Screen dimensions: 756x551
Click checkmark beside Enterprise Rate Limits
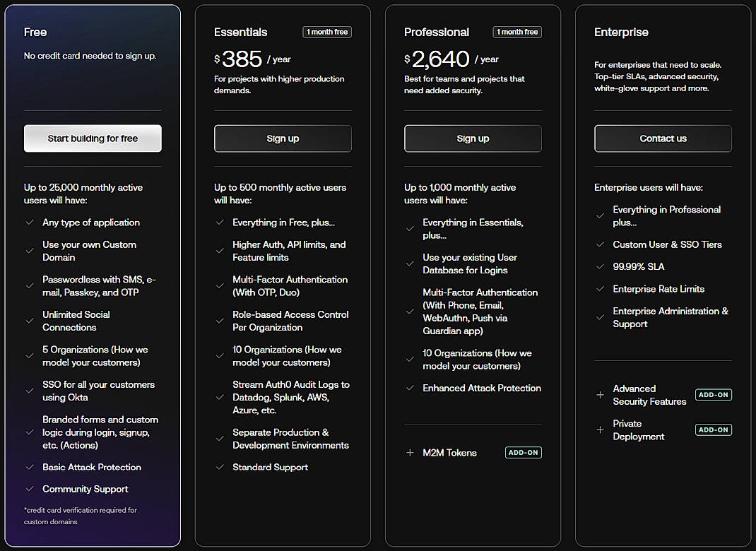(600, 289)
